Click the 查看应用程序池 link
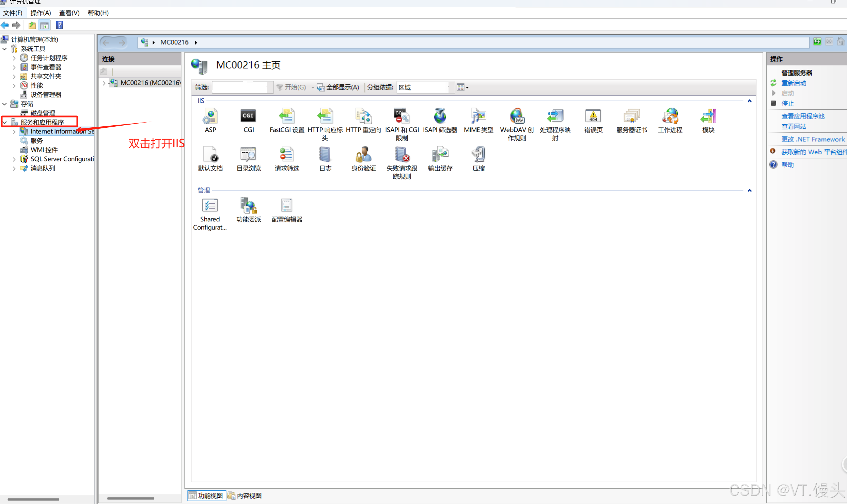Viewport: 847px width, 504px height. click(x=802, y=116)
